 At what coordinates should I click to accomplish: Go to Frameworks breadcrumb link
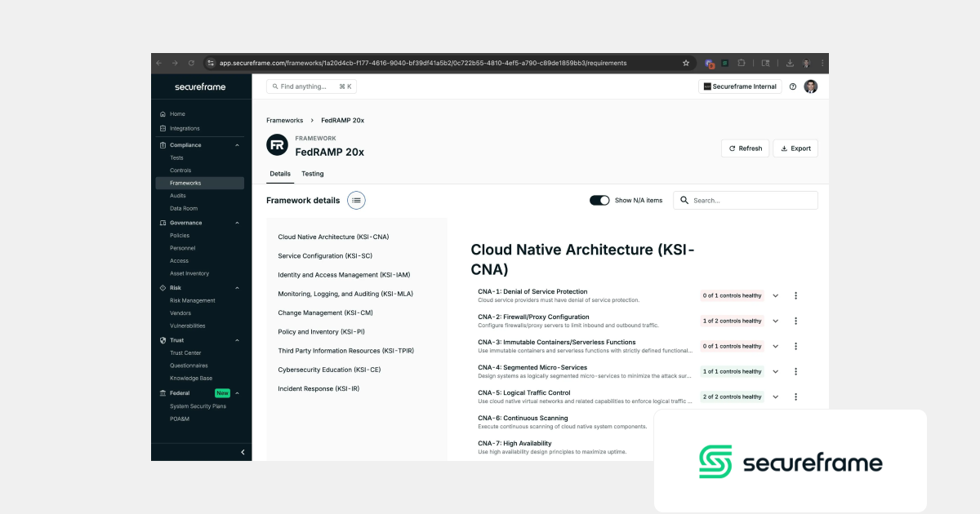click(x=284, y=120)
